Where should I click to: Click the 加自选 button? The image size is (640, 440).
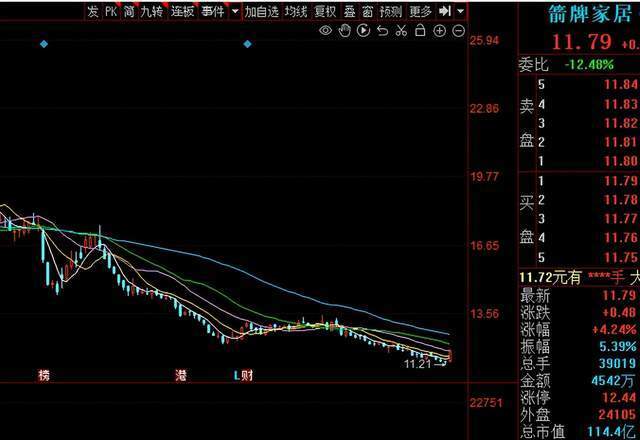[x=262, y=11]
